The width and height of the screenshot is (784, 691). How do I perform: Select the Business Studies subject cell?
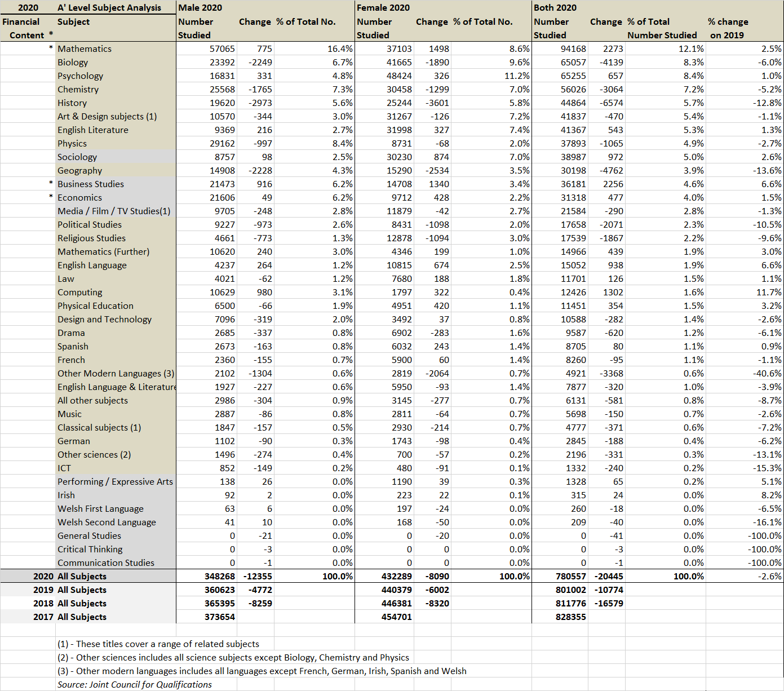tap(91, 184)
